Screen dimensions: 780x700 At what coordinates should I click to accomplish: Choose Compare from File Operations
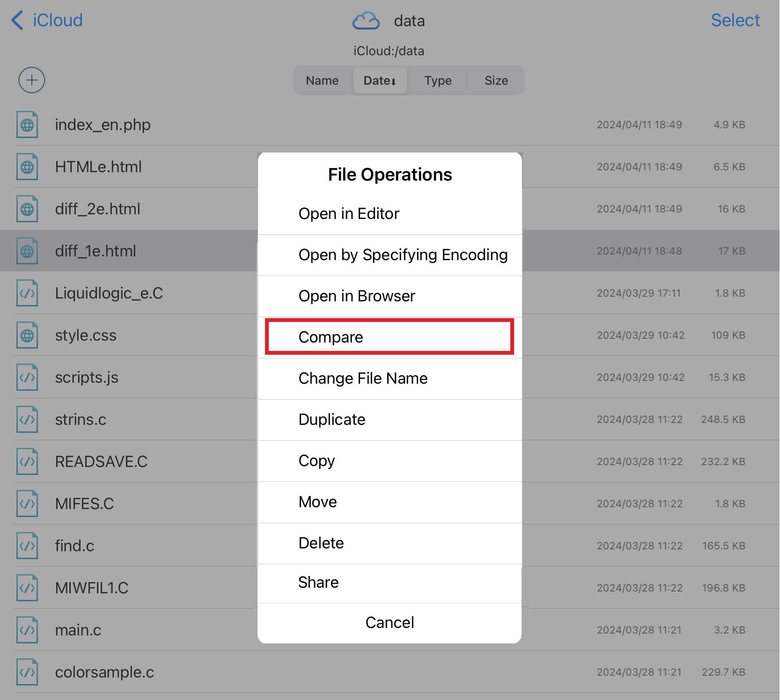click(389, 337)
